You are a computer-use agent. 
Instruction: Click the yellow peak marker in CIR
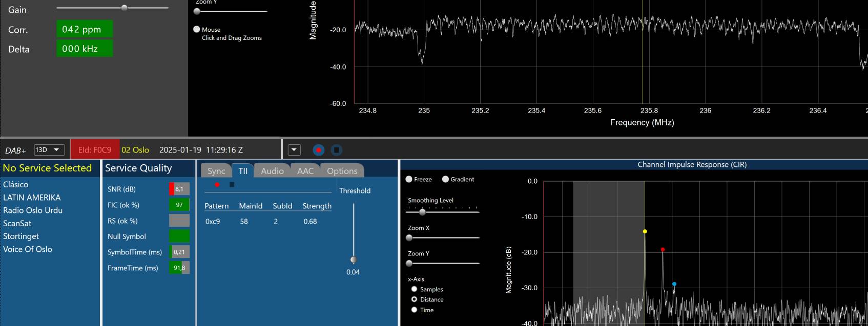click(x=645, y=232)
